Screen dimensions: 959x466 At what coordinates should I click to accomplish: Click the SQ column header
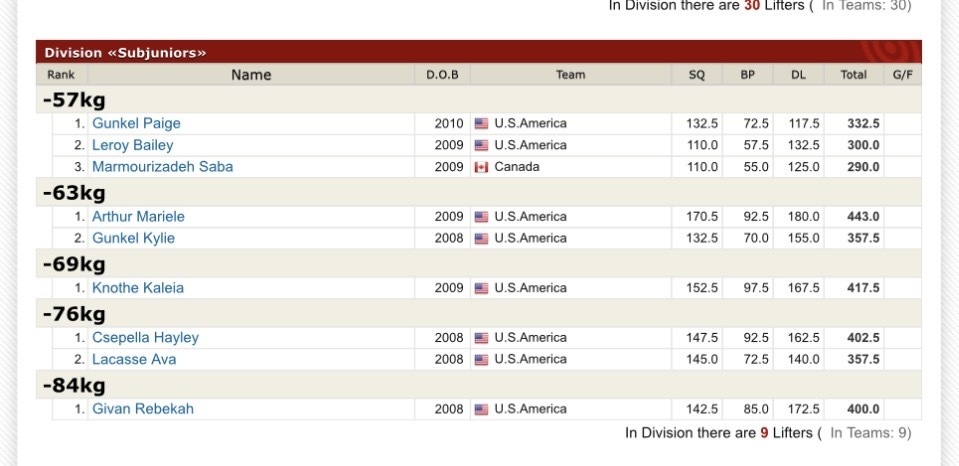click(697, 75)
